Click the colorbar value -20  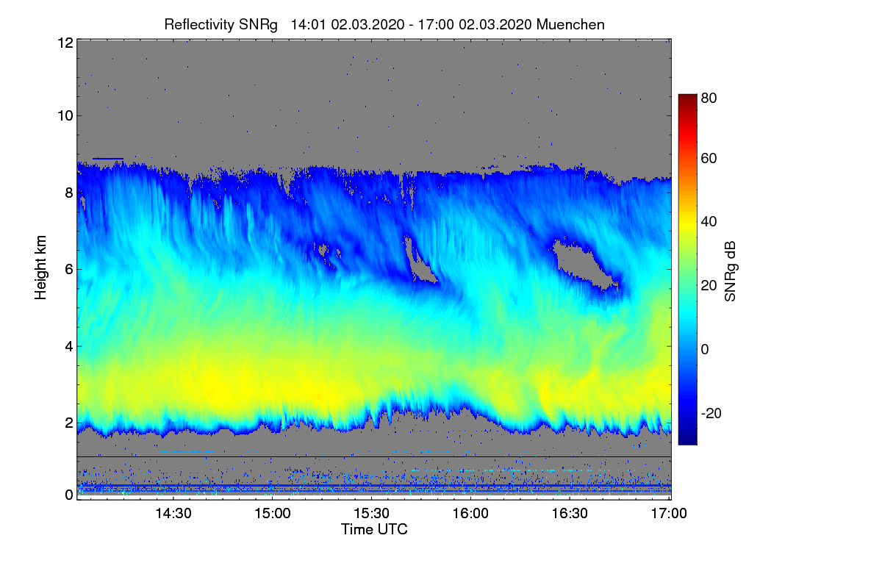711,413
